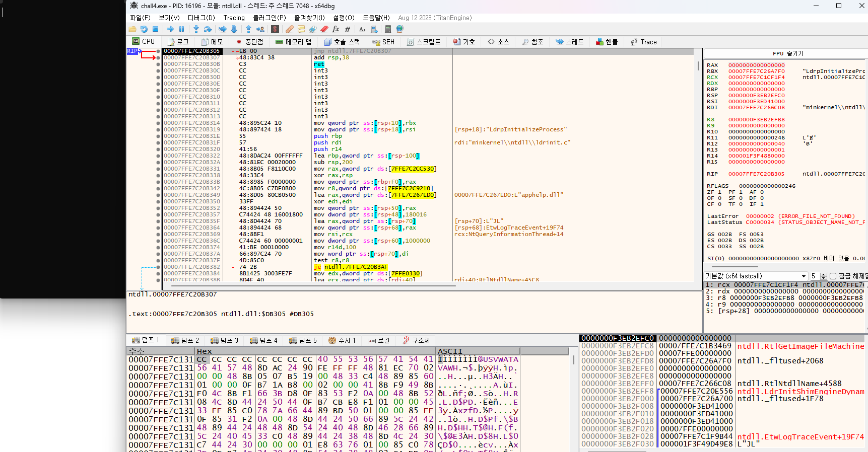This screenshot has height=452, width=868.
Task: Click the Step Into icon
Action: pos(196,29)
